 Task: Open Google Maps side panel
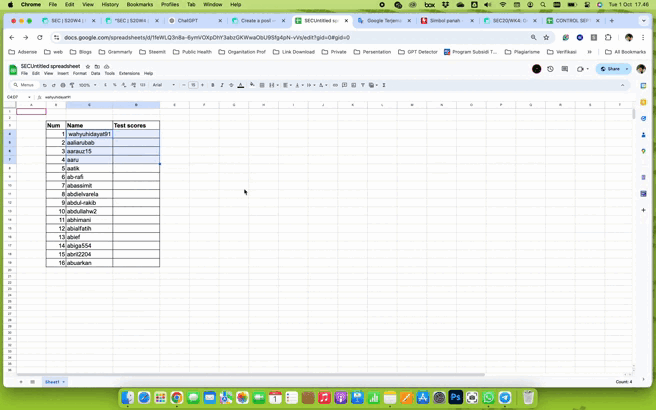pos(643,151)
